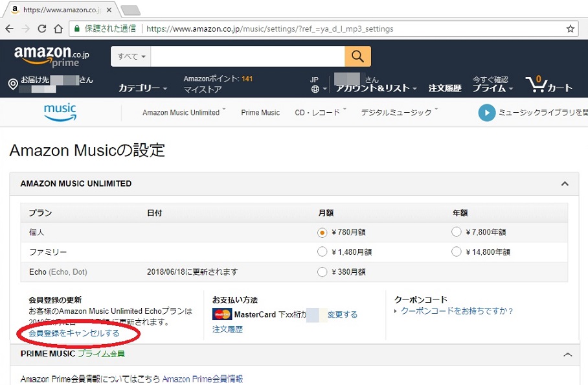
Task: Select ファミリー ¥1,480 monthly plan
Action: pyautogui.click(x=322, y=251)
